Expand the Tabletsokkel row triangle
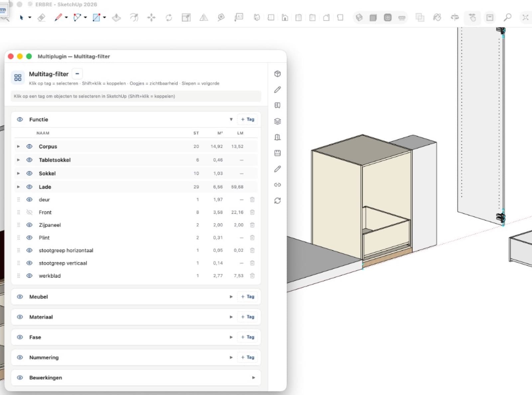 point(18,160)
